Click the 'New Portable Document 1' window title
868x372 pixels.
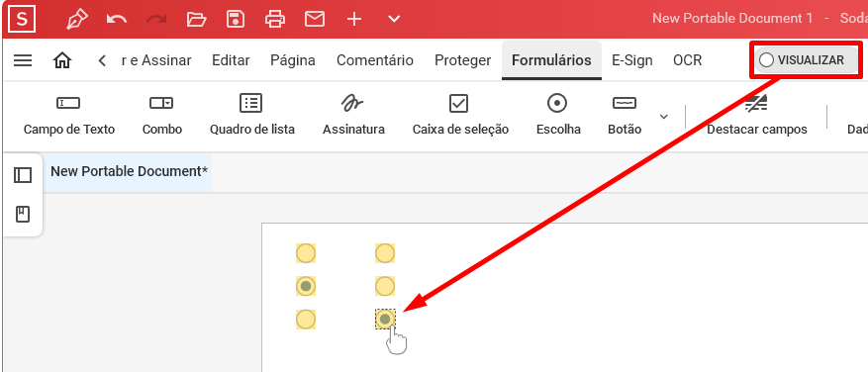[x=732, y=18]
